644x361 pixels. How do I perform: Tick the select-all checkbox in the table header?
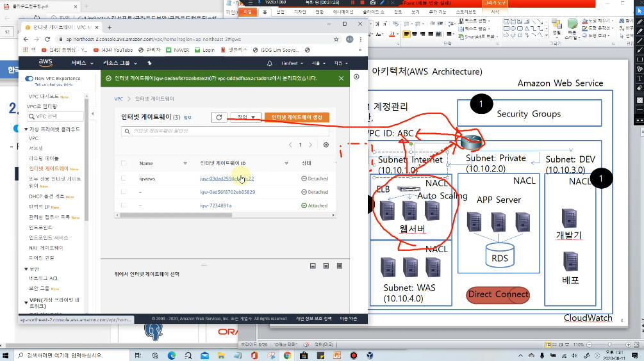(124, 163)
